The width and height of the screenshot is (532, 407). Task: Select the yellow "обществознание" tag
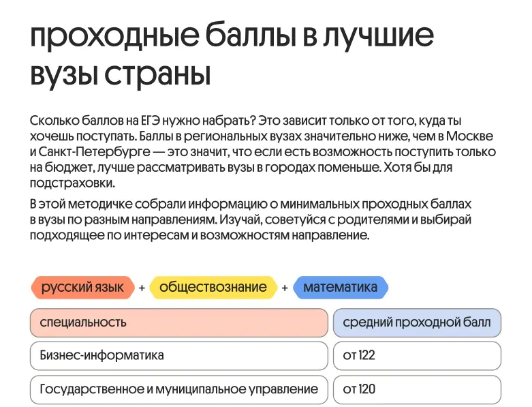pyautogui.click(x=213, y=288)
